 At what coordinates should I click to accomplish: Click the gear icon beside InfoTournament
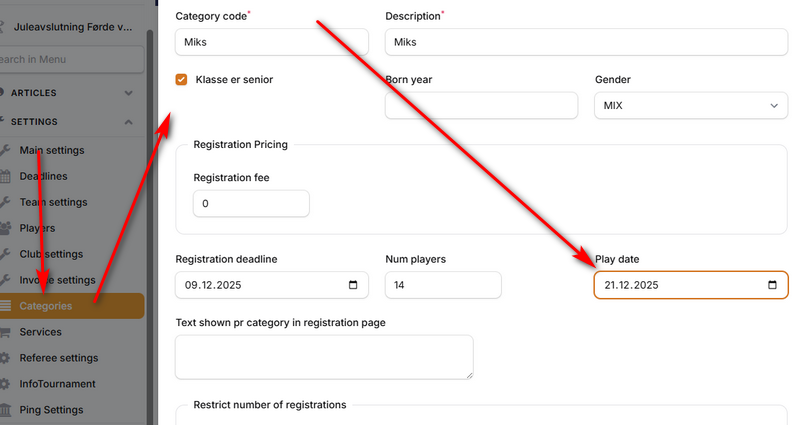point(7,384)
